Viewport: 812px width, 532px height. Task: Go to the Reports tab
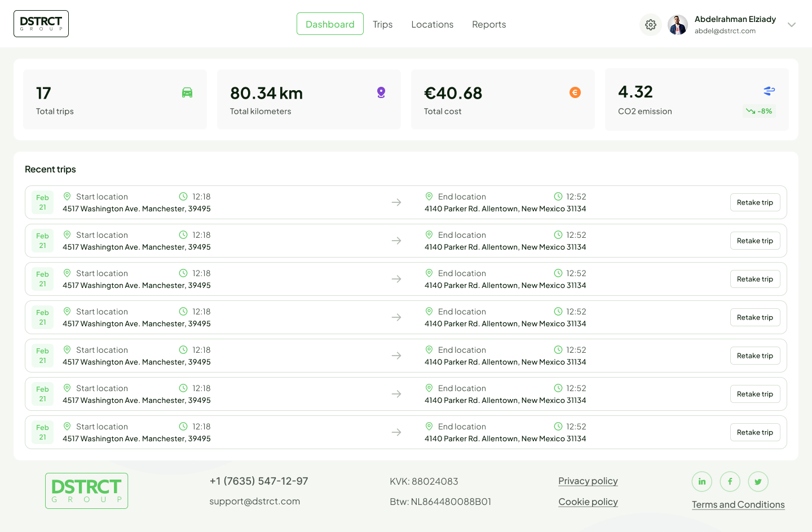[x=489, y=24]
